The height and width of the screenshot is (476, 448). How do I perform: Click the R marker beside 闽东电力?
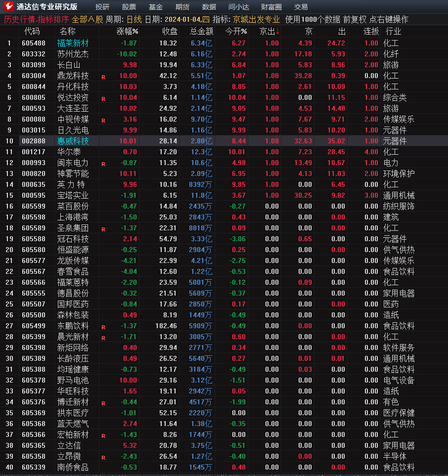(x=103, y=164)
